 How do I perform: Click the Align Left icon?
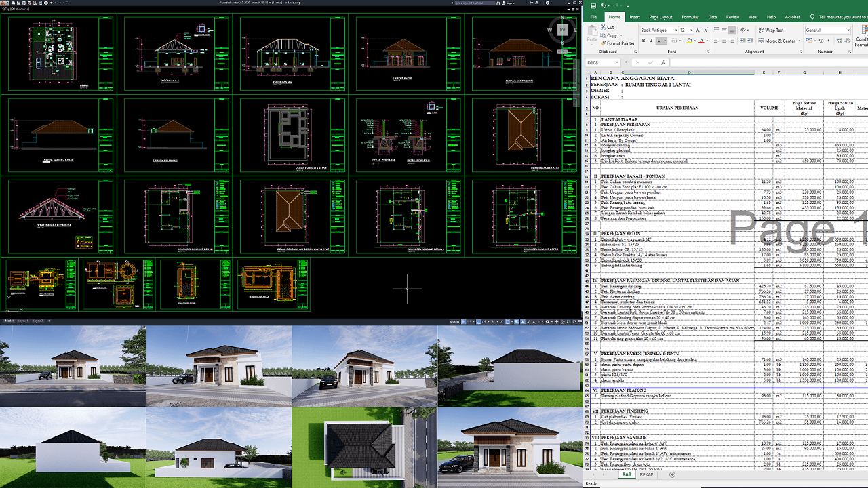tap(716, 41)
